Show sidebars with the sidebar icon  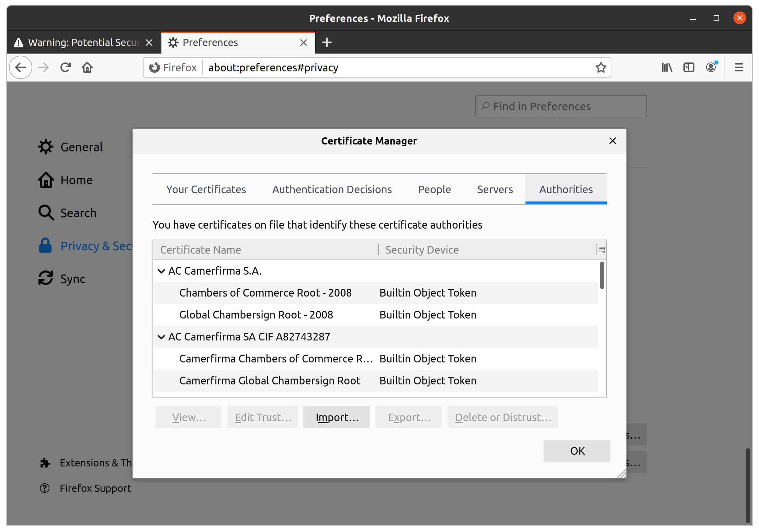pos(689,67)
